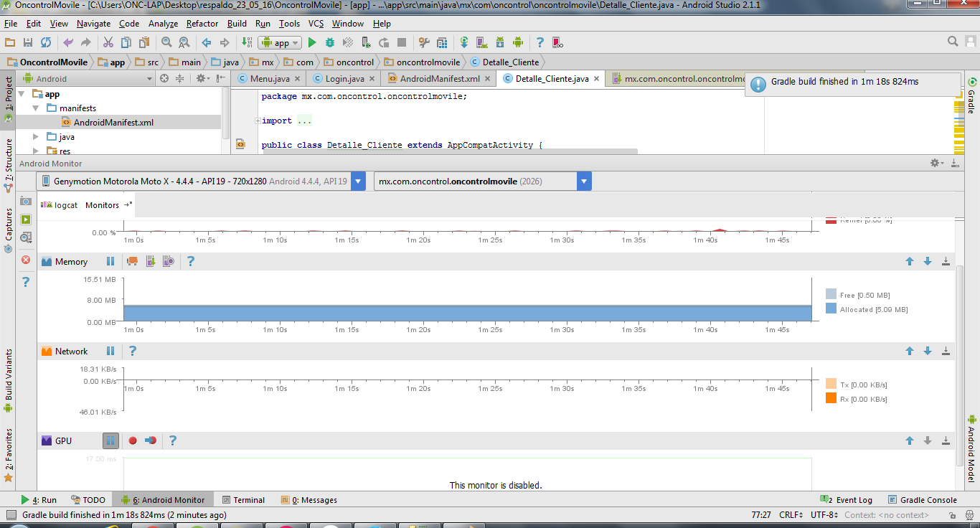
Task: Click the Rx network legend swatch
Action: 831,398
